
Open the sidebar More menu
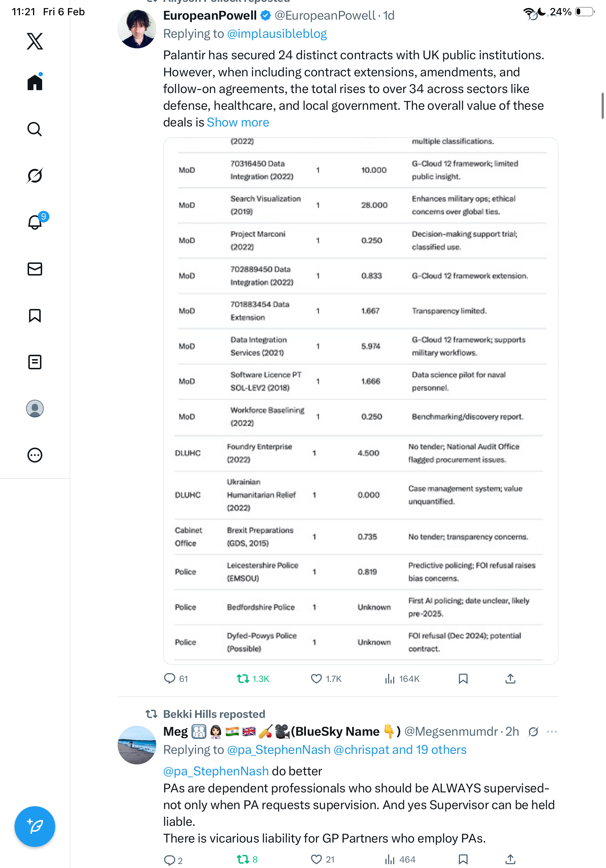click(x=35, y=455)
